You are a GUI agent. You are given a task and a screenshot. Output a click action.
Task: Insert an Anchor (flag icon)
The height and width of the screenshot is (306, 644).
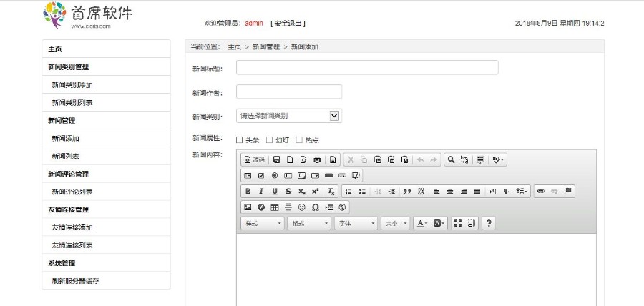click(568, 191)
